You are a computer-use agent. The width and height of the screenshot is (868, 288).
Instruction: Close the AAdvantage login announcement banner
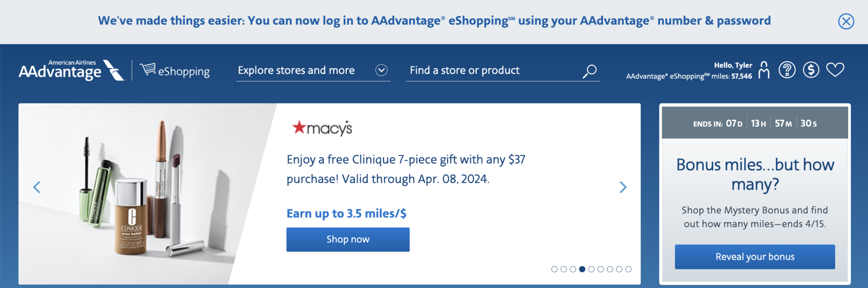(846, 21)
